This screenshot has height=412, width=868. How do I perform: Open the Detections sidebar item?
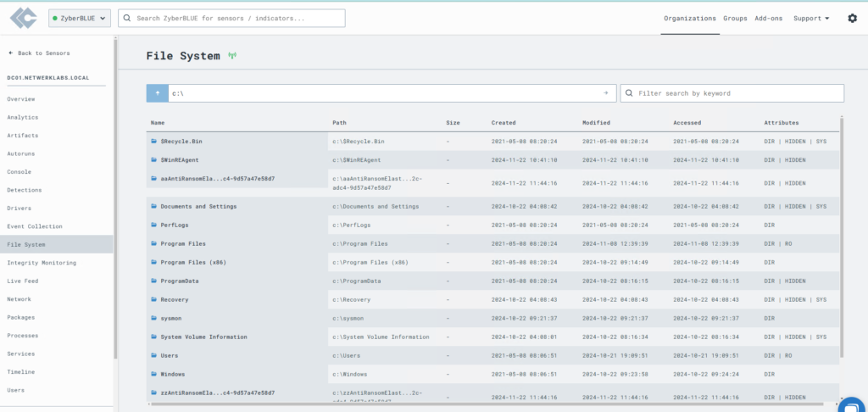[x=25, y=190]
